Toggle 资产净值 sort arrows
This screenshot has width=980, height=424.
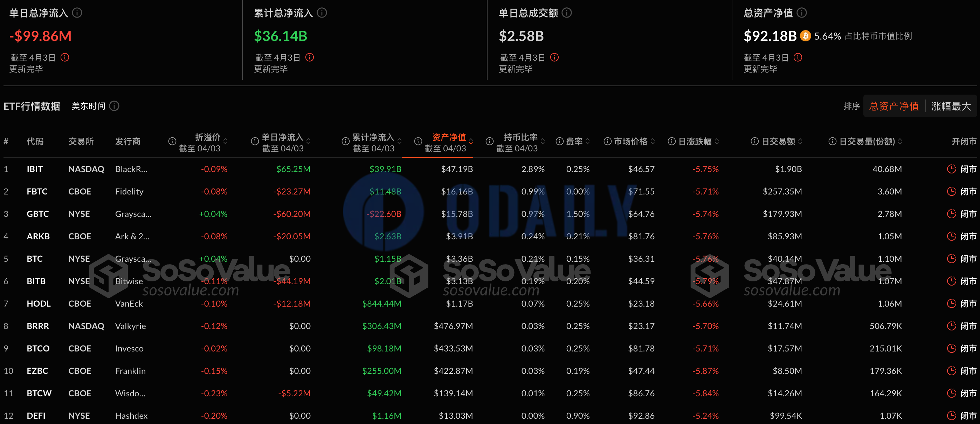(471, 142)
